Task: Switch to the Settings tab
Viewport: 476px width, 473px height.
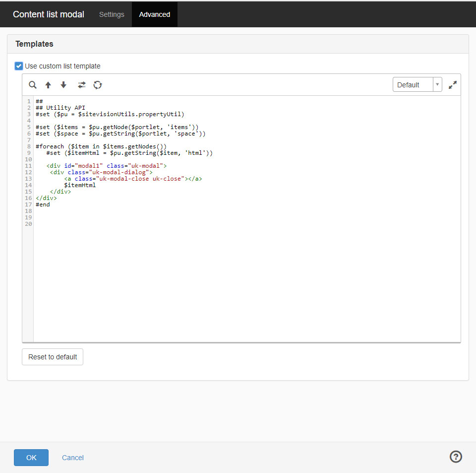Action: click(x=112, y=14)
